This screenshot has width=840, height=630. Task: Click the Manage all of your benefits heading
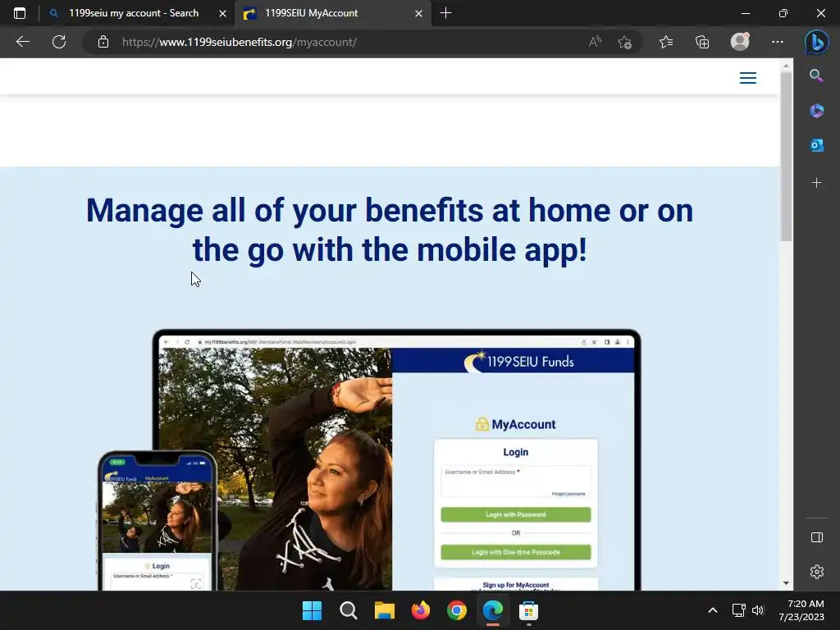(x=390, y=230)
